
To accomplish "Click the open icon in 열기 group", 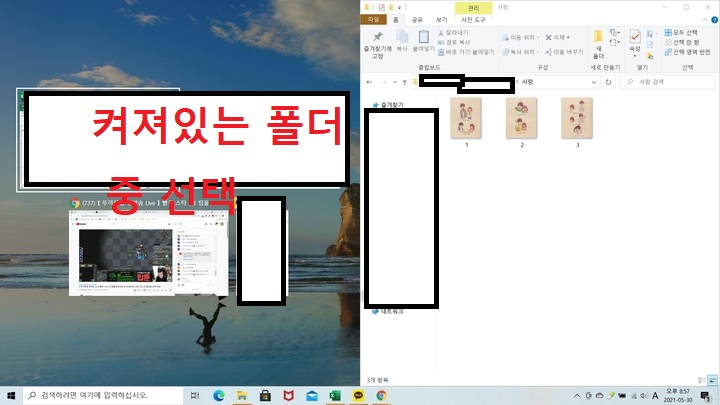I will [650, 34].
